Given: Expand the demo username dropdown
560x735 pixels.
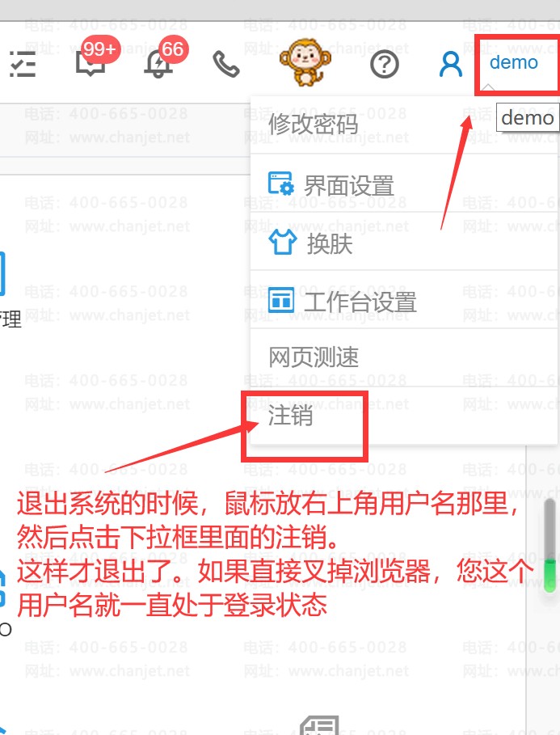Looking at the screenshot, I should [x=514, y=62].
